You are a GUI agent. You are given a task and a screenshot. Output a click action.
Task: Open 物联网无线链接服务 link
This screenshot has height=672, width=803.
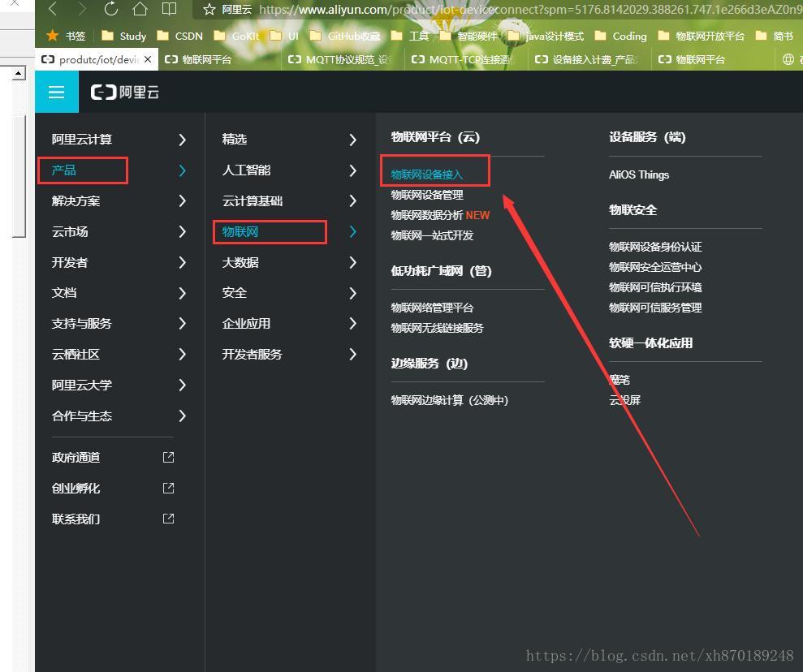[x=437, y=328]
